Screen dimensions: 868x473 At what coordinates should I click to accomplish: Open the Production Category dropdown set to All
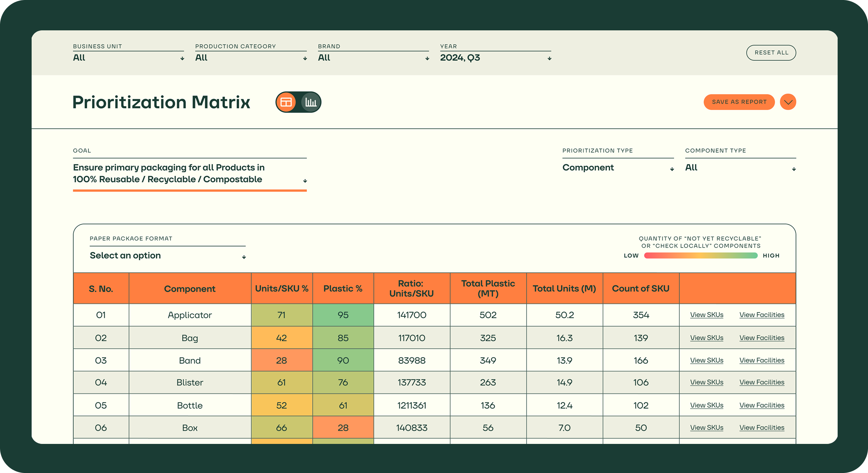point(304,58)
